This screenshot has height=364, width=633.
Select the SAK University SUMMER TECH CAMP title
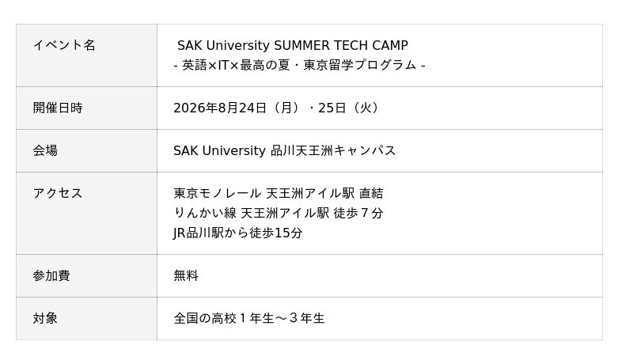[293, 45]
